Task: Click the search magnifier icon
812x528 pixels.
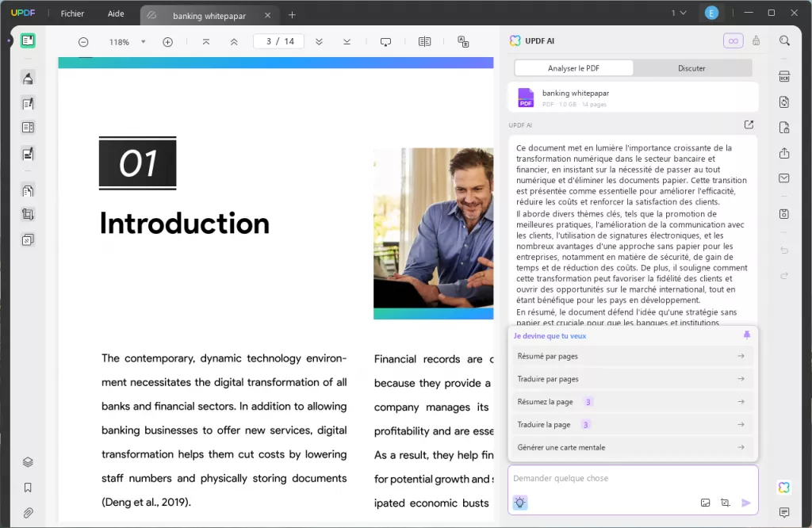Action: pyautogui.click(x=784, y=41)
